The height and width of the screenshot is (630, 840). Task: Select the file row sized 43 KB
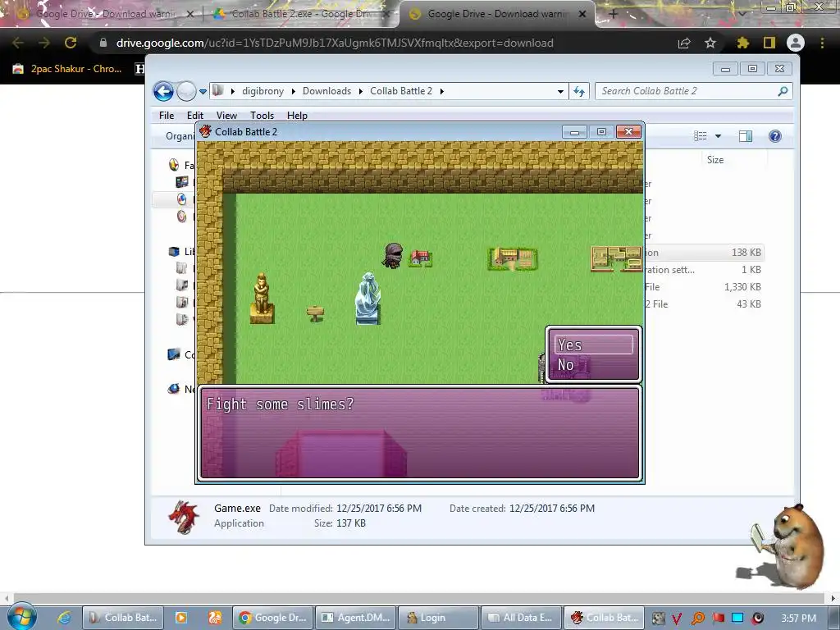tap(703, 304)
